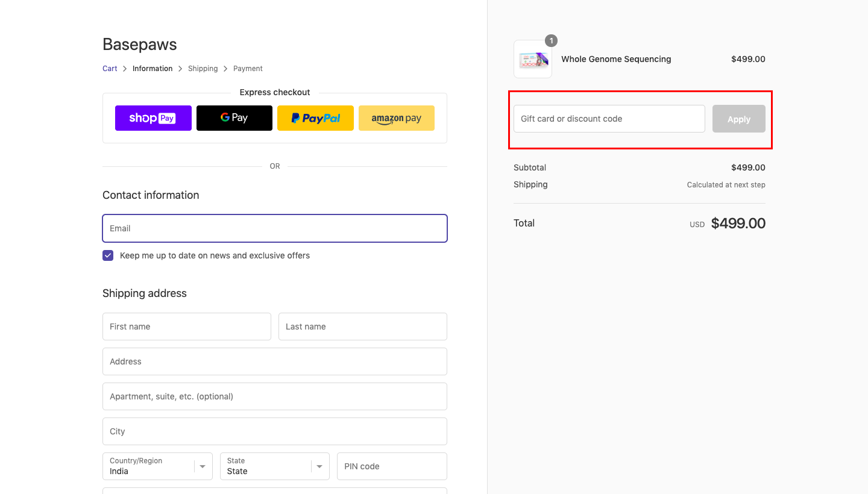Screen dimensions: 868x494
Task: Pay with Shop Pay button
Action: (x=153, y=118)
